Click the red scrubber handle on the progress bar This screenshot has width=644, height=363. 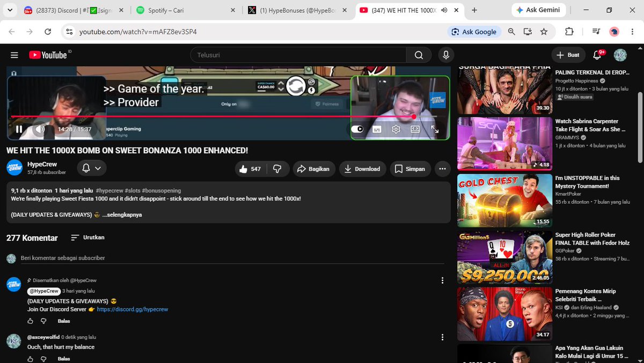tap(414, 116)
